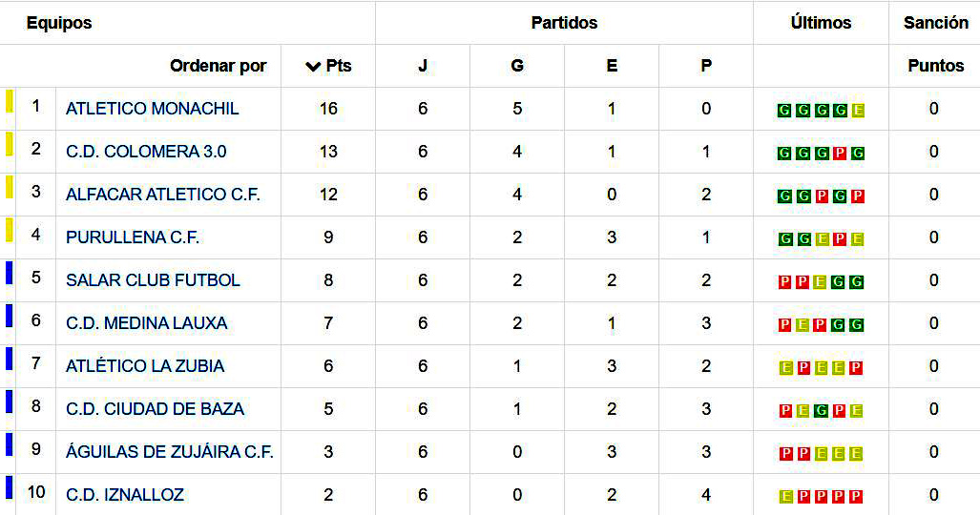
Task: Go to ATLÉTICO LA ZUBIA team link
Action: click(145, 366)
